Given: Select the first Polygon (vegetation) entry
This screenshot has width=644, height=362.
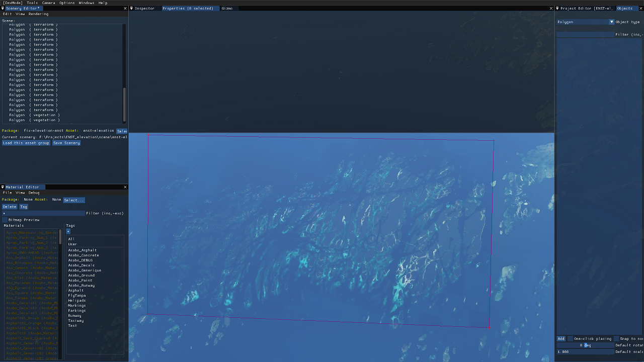Looking at the screenshot, I should point(34,115).
